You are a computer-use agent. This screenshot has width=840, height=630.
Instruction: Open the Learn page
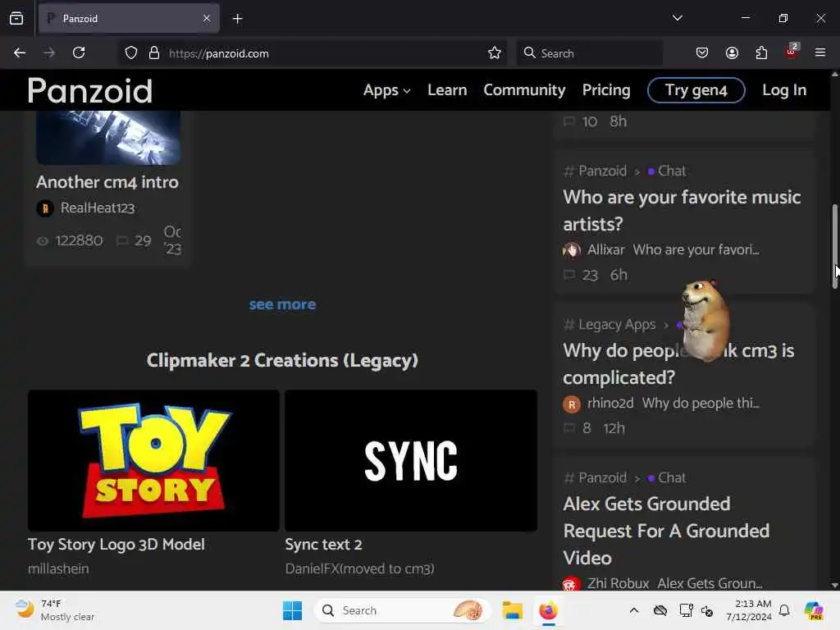[447, 90]
